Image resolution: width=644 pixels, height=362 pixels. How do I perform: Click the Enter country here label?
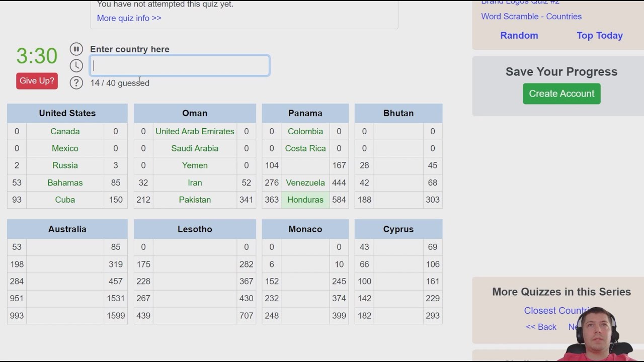pyautogui.click(x=130, y=49)
